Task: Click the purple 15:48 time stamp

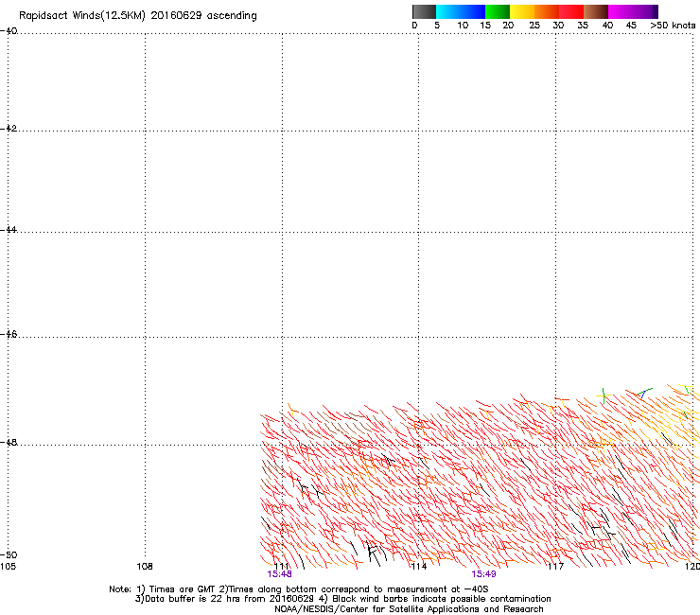Action: coord(279,574)
